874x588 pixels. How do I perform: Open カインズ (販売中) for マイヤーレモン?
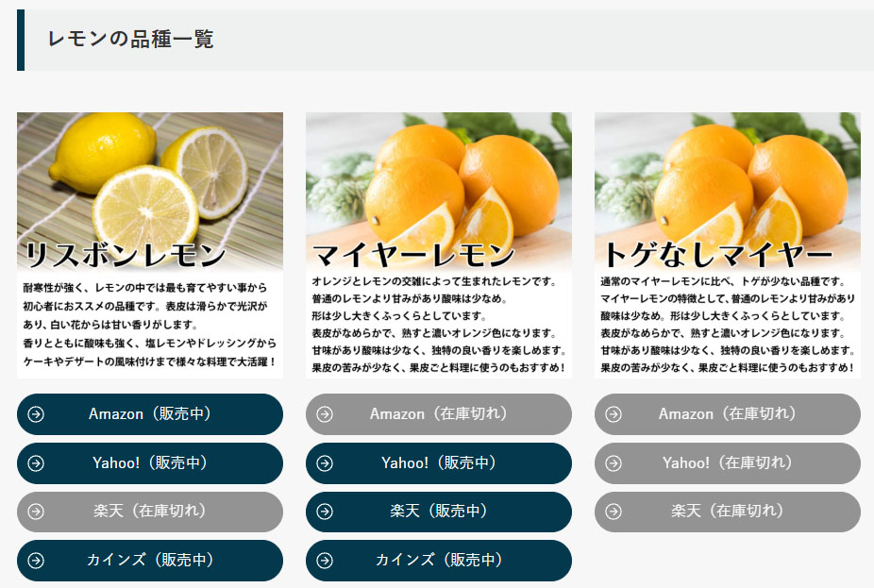tap(439, 561)
